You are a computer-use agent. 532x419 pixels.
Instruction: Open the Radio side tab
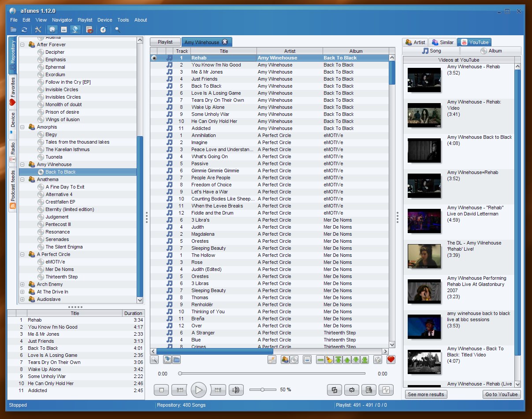(x=12, y=153)
